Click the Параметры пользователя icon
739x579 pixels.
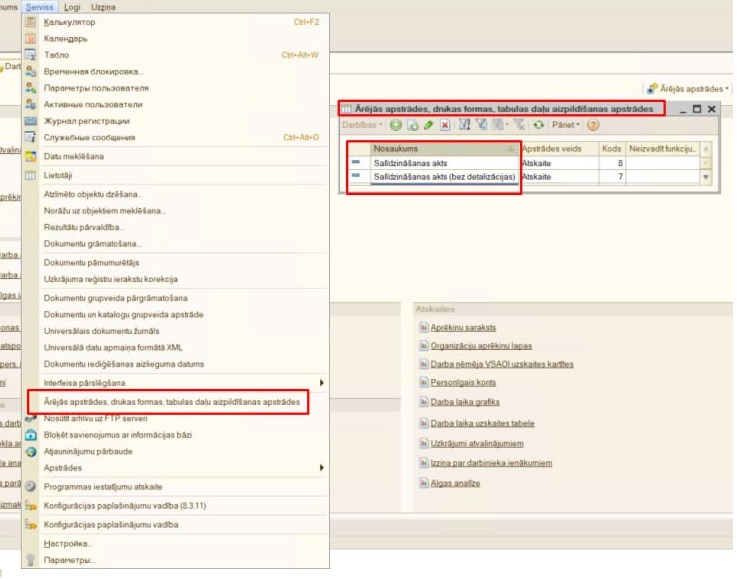click(30, 88)
